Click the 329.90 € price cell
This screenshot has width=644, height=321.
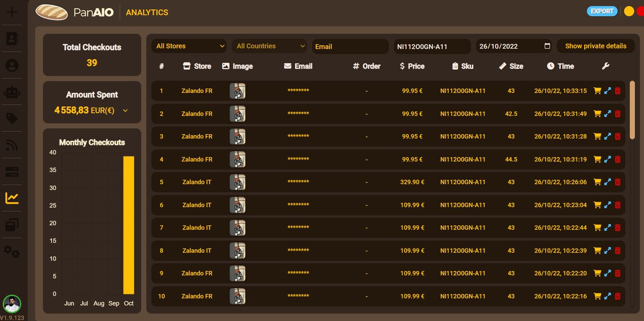coord(412,182)
